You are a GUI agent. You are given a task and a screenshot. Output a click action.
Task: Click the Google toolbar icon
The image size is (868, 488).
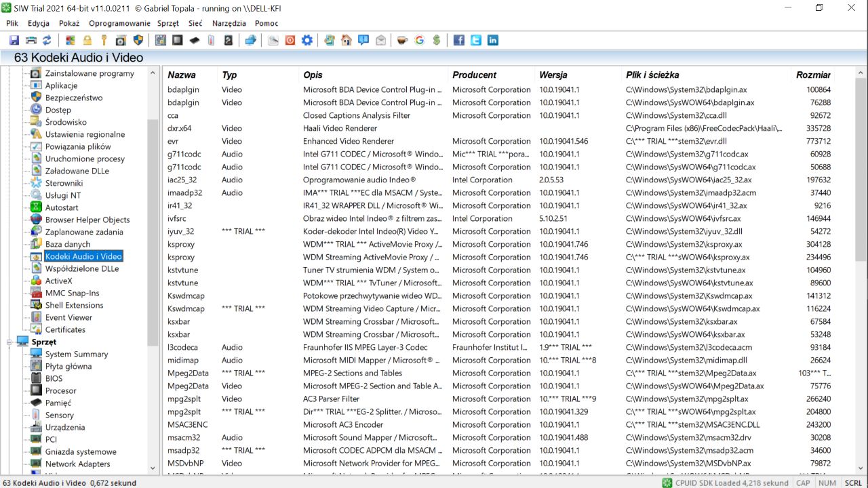coord(420,41)
